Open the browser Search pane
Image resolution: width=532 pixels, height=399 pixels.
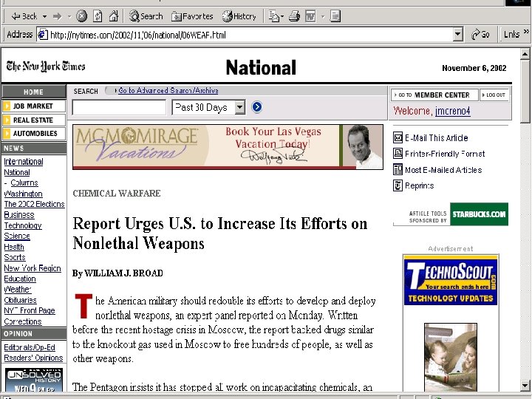[x=146, y=16]
